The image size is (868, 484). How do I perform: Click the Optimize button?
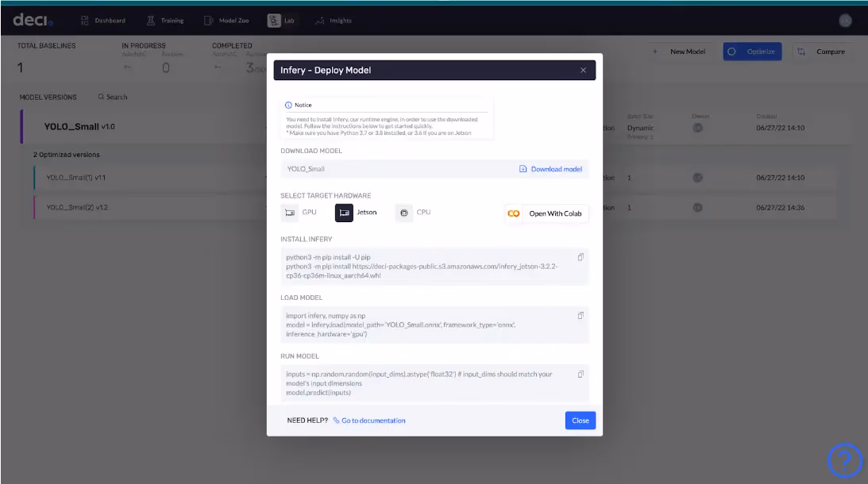752,52
